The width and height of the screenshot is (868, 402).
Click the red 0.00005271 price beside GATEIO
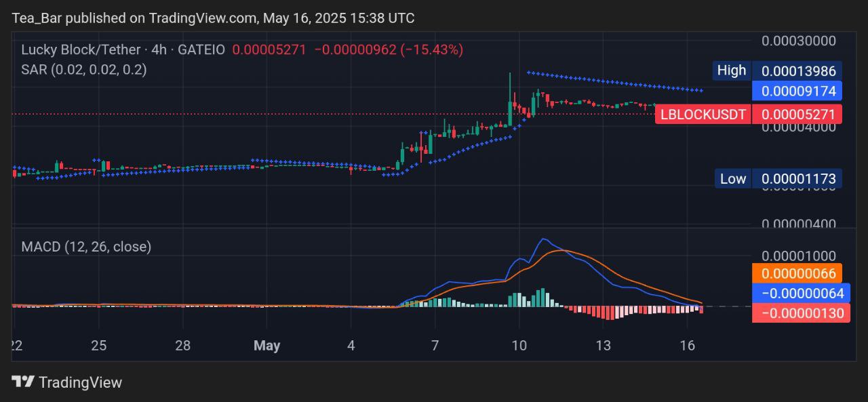(x=269, y=49)
